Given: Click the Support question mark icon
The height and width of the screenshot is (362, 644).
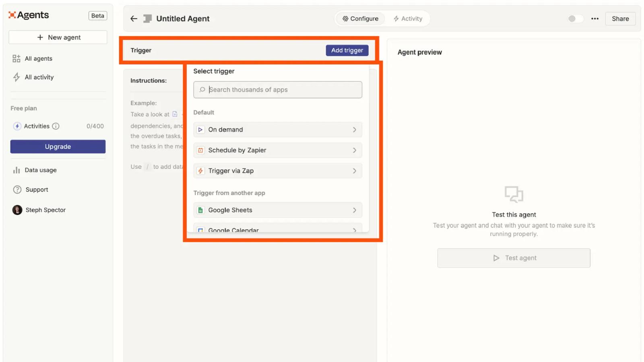Looking at the screenshot, I should 17,190.
